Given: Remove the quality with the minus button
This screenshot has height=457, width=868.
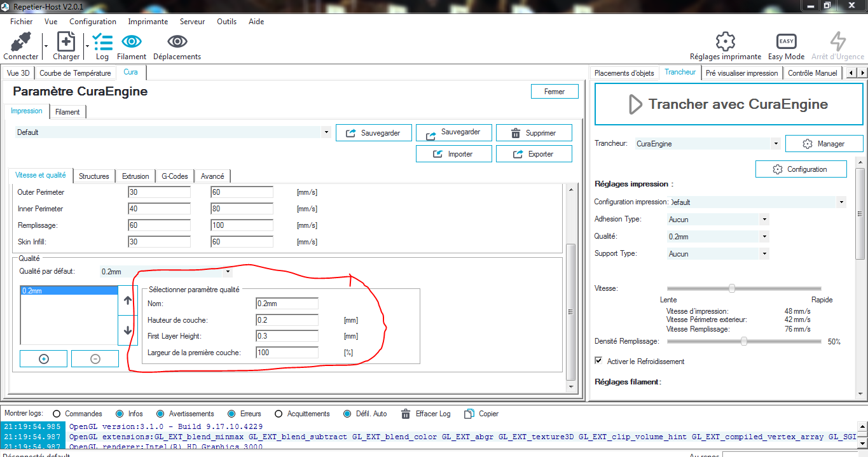Looking at the screenshot, I should 95,359.
